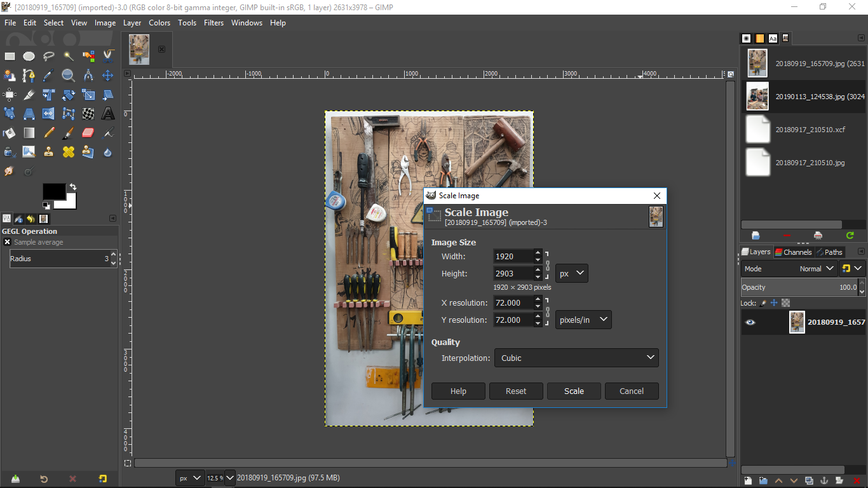Open the status bar px unit dropdown

click(x=189, y=477)
